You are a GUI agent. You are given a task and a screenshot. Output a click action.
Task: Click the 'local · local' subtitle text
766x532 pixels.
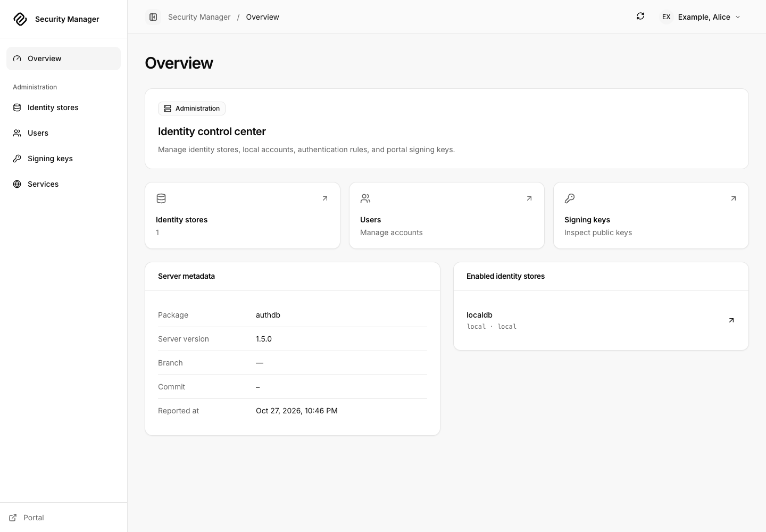tap(492, 327)
